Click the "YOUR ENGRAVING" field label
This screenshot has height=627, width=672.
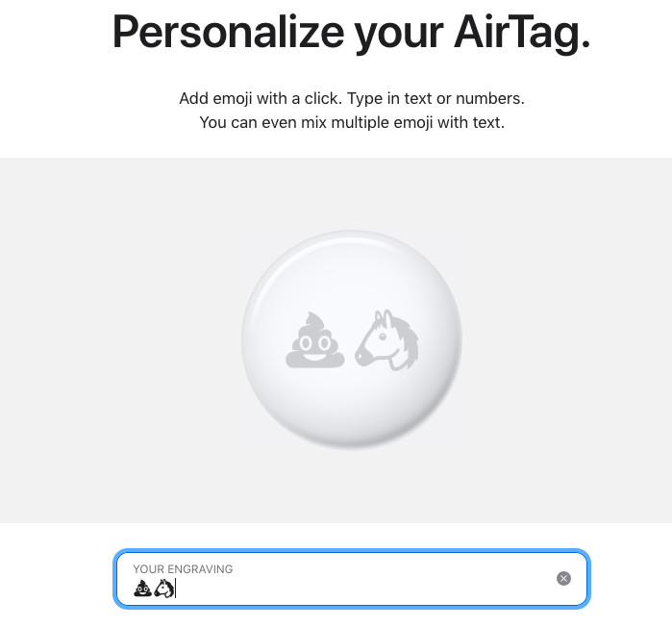point(183,568)
